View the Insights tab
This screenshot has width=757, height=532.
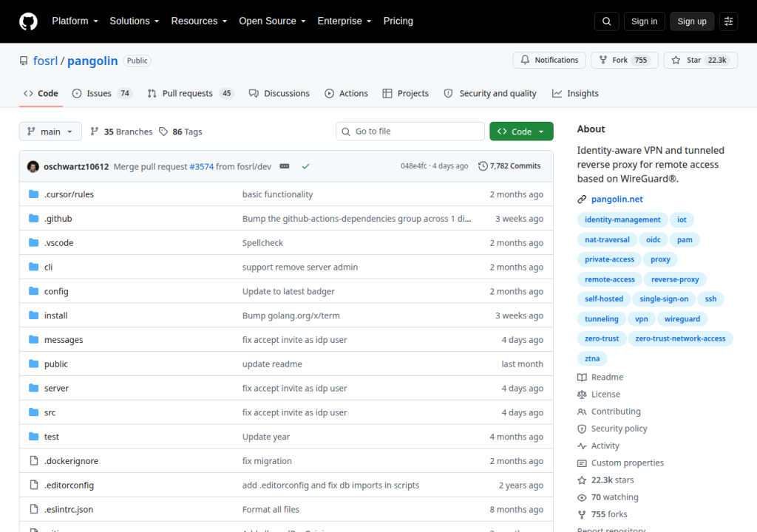(x=575, y=93)
